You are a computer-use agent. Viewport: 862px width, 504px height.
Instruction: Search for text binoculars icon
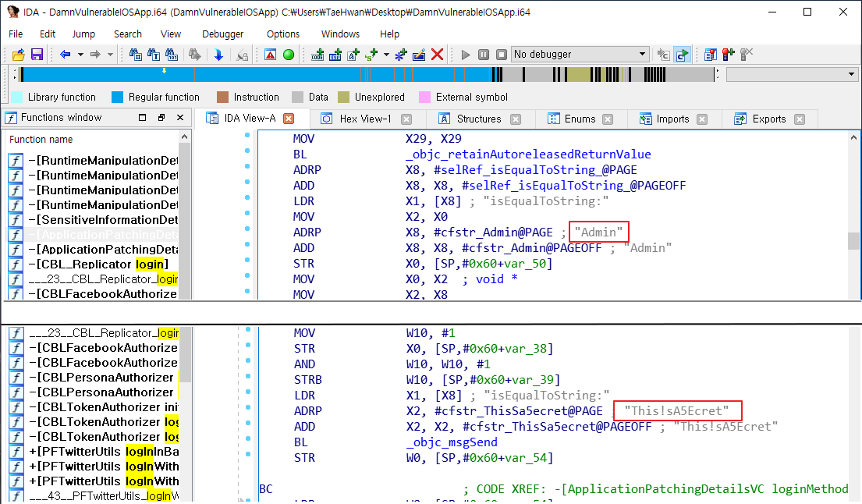[154, 55]
